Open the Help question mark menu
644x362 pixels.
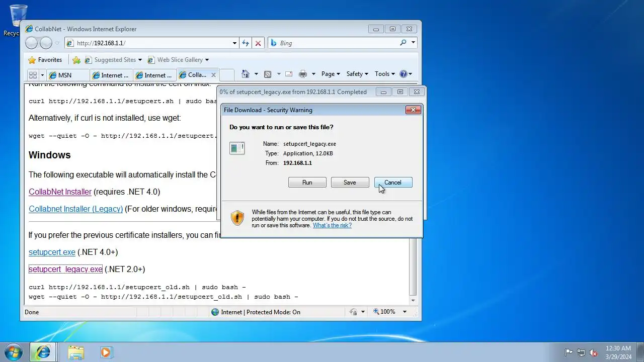pos(406,74)
